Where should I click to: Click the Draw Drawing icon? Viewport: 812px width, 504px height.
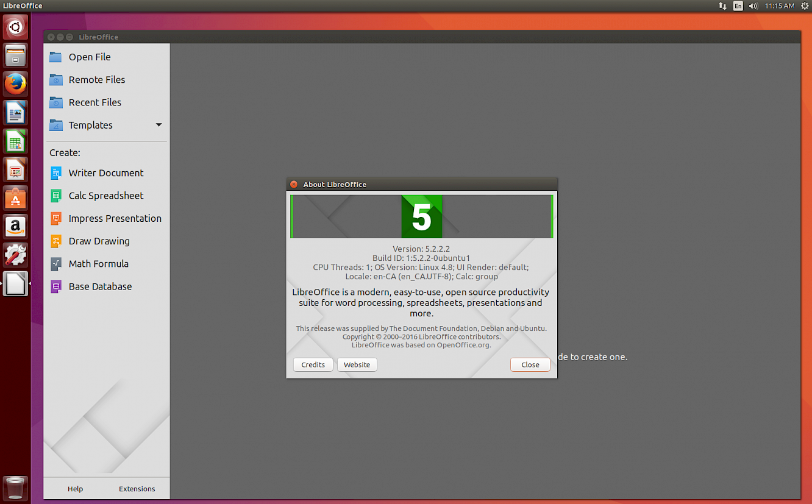[x=56, y=241]
